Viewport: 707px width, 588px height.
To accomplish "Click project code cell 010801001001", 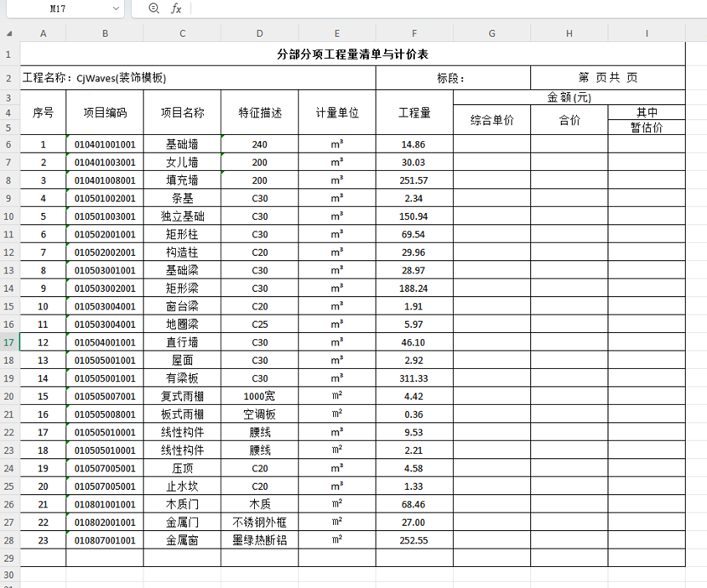I will click(105, 503).
